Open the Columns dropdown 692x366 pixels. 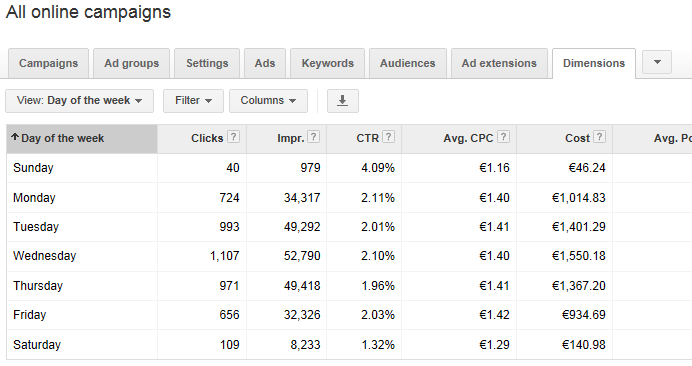(x=268, y=101)
